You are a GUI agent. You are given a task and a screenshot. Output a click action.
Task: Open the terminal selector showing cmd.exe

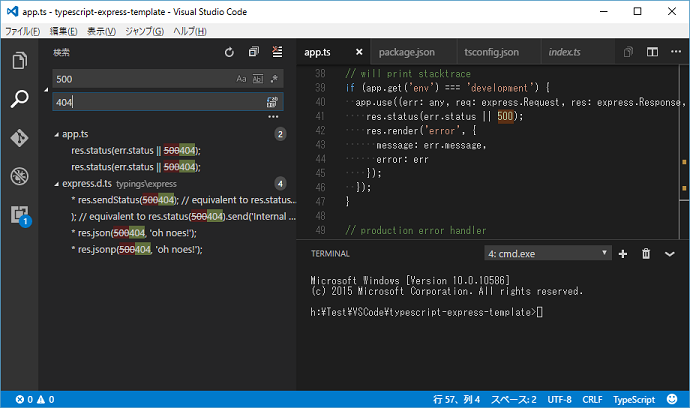coord(548,254)
